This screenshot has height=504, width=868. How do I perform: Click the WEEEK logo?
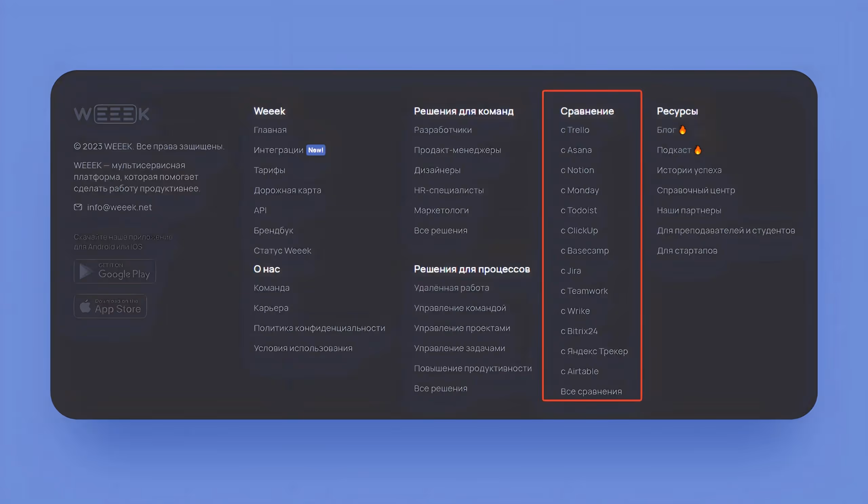point(112,114)
